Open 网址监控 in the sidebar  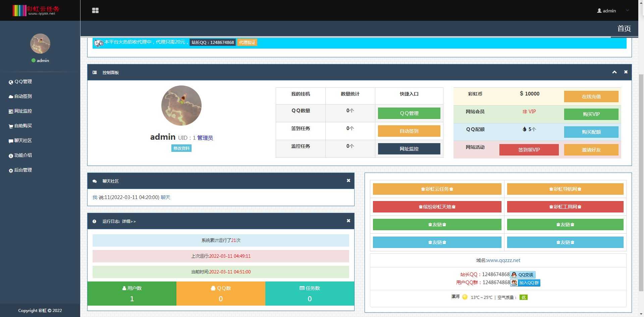(x=20, y=111)
